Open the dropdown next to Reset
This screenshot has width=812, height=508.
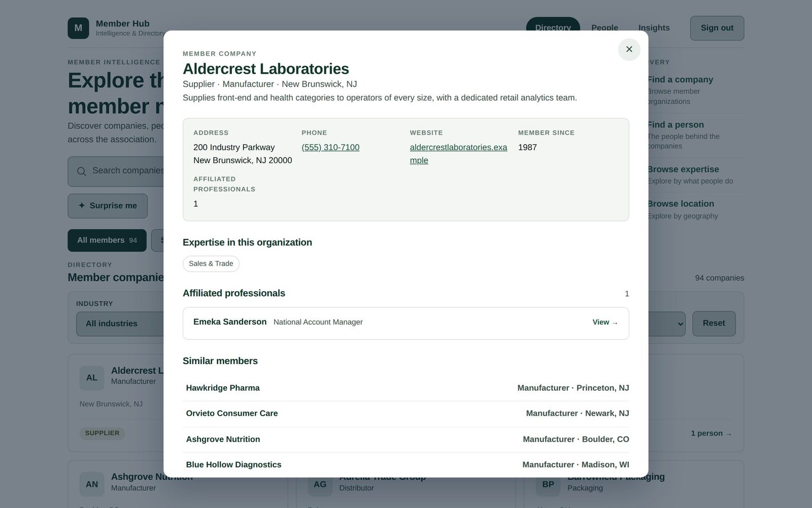(667, 324)
